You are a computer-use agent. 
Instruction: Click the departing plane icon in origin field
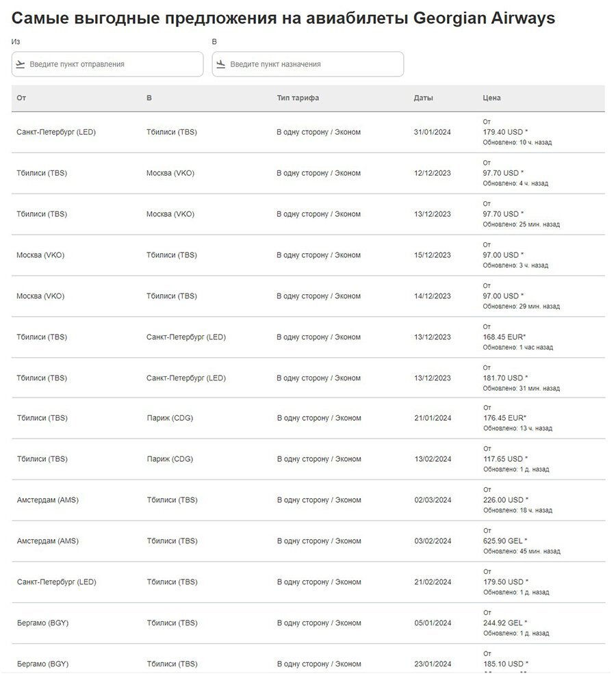pos(21,64)
